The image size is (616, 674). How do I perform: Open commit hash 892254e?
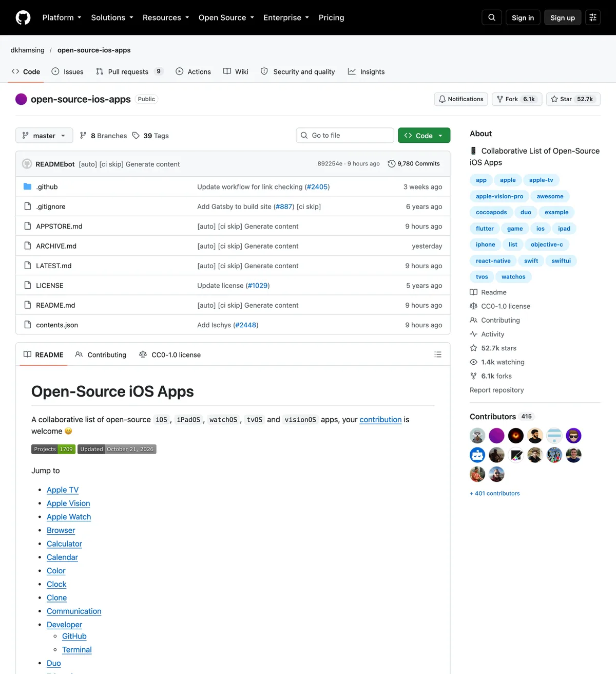click(330, 164)
